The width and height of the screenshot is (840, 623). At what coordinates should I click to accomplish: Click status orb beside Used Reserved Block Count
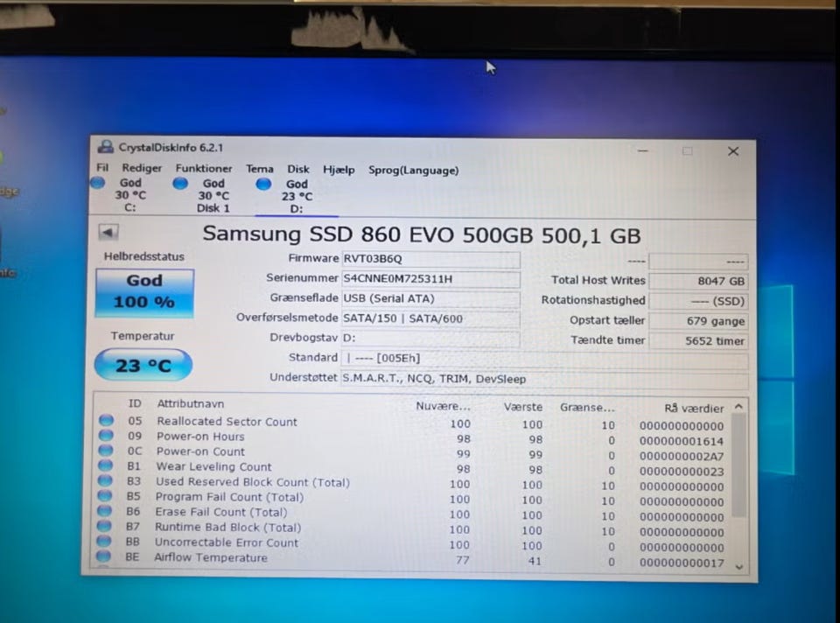(105, 480)
